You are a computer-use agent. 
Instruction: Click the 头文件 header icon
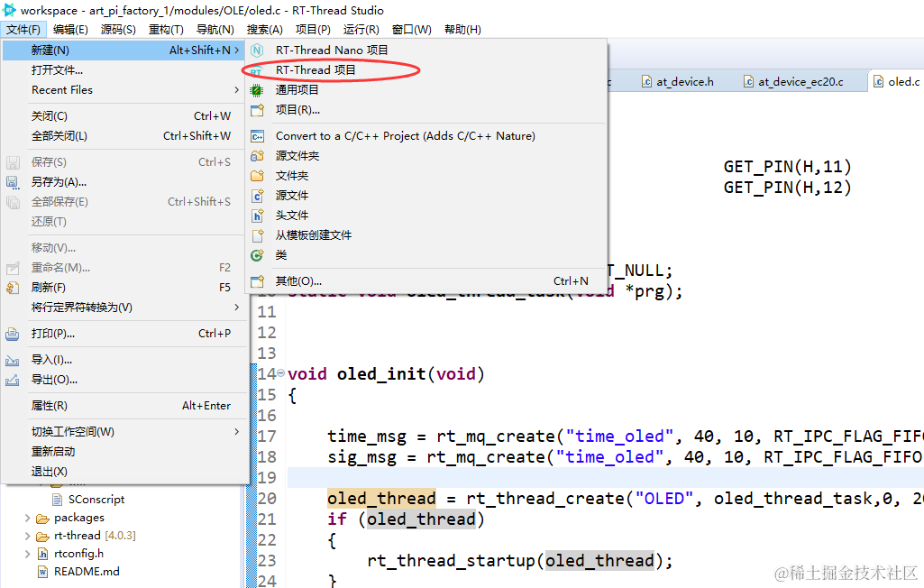(x=257, y=216)
